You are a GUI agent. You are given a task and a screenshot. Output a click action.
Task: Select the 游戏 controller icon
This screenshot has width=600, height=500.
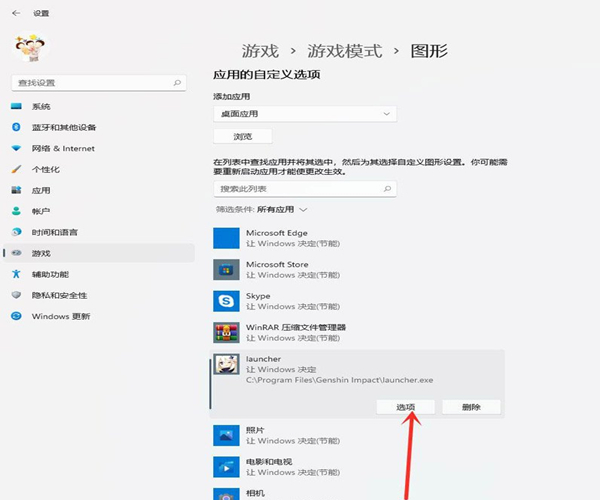[x=16, y=253]
